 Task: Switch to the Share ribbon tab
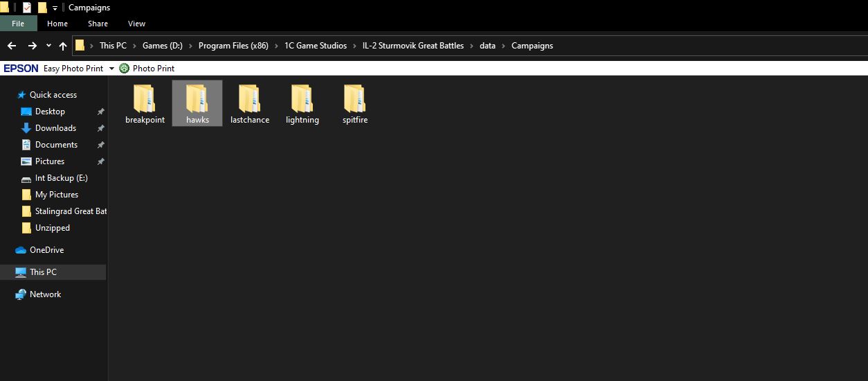pos(98,24)
